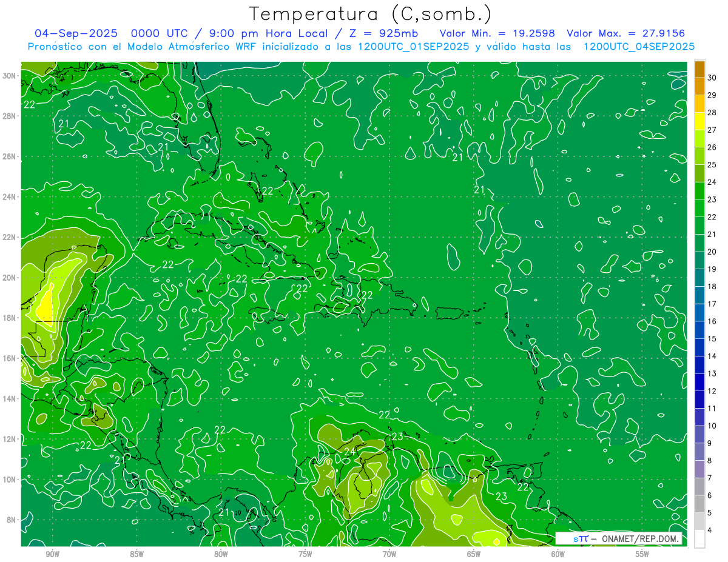Click the "16" label on the color scale
The width and height of the screenshot is (728, 562).
[712, 321]
